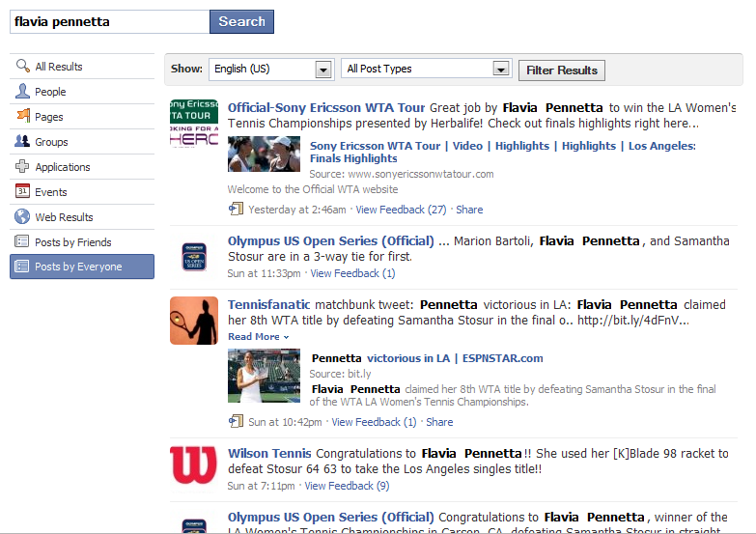The width and height of the screenshot is (756, 534).
Task: Click the Filter Results button
Action: point(562,70)
